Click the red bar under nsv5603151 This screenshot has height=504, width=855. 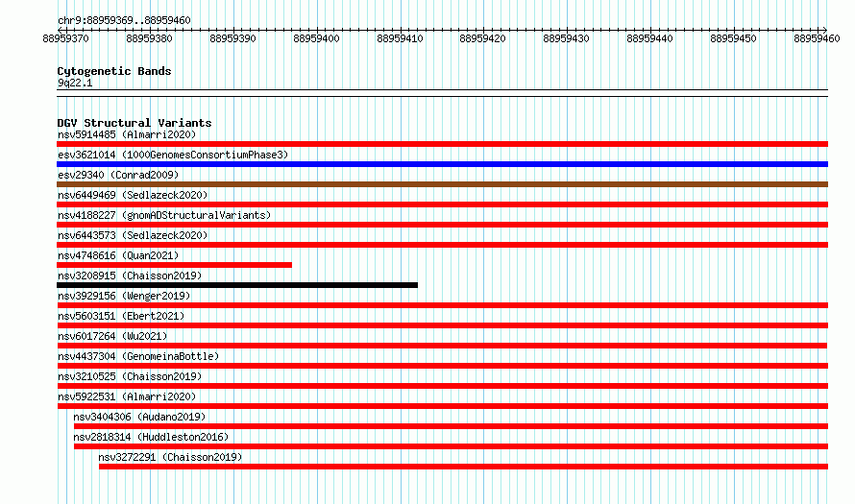pyautogui.click(x=442, y=325)
